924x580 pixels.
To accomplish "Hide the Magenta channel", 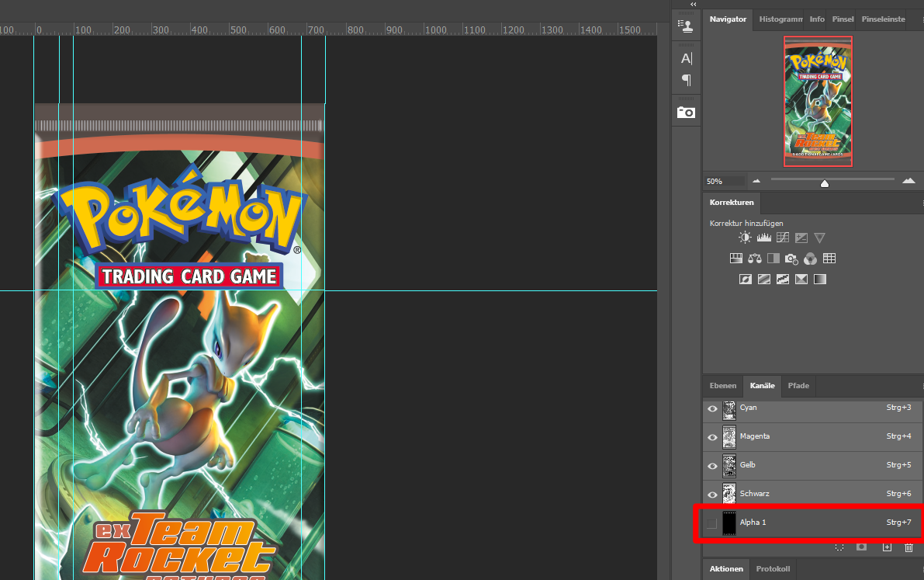I will 712,437.
